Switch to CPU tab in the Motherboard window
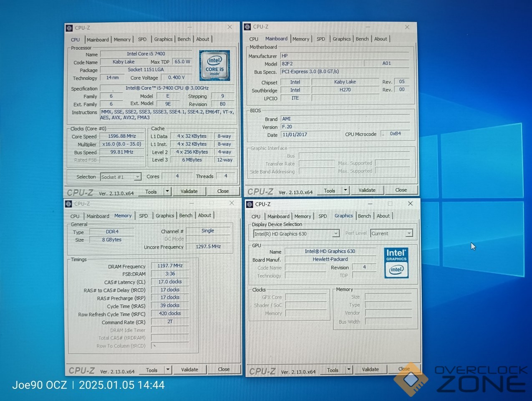The image size is (532, 401). point(254,39)
